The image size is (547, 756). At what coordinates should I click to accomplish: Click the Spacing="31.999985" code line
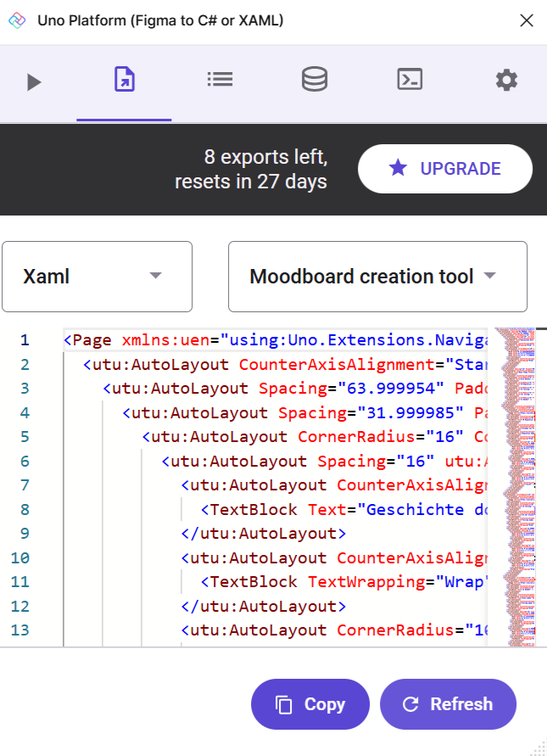(304, 412)
